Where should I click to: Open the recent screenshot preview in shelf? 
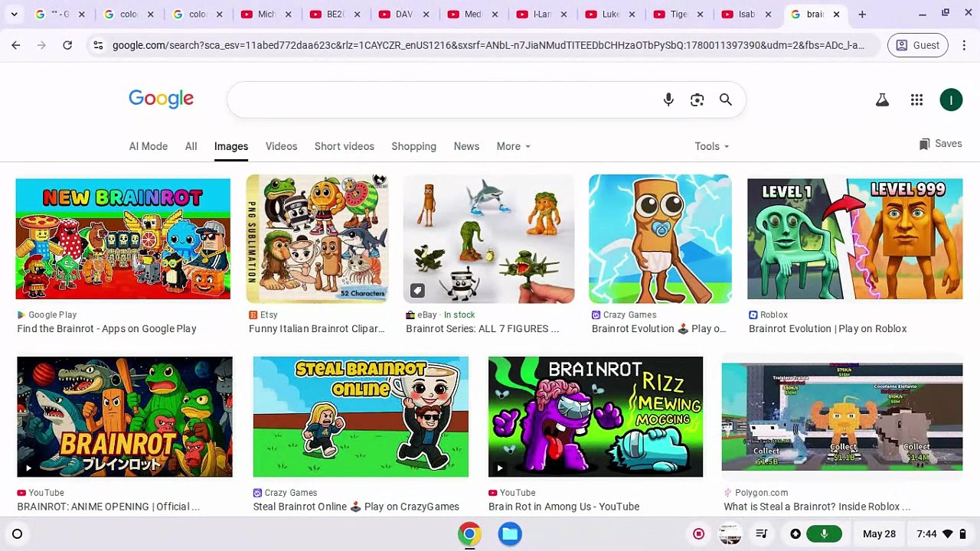(x=730, y=534)
